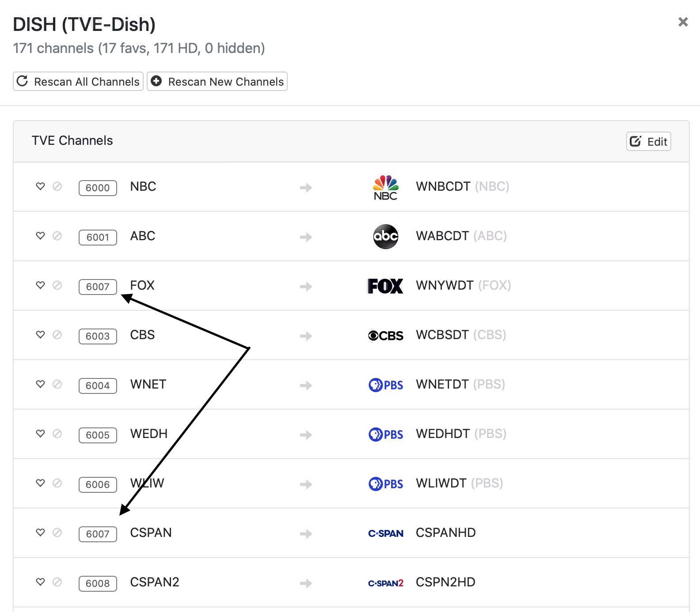Hide the CBS channel using block icon
Screen dimensions: 700x612
(x=57, y=335)
